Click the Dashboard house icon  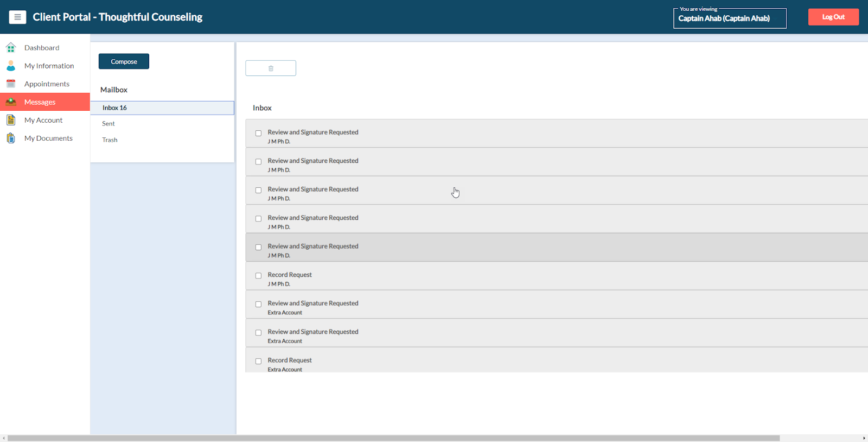tap(11, 48)
